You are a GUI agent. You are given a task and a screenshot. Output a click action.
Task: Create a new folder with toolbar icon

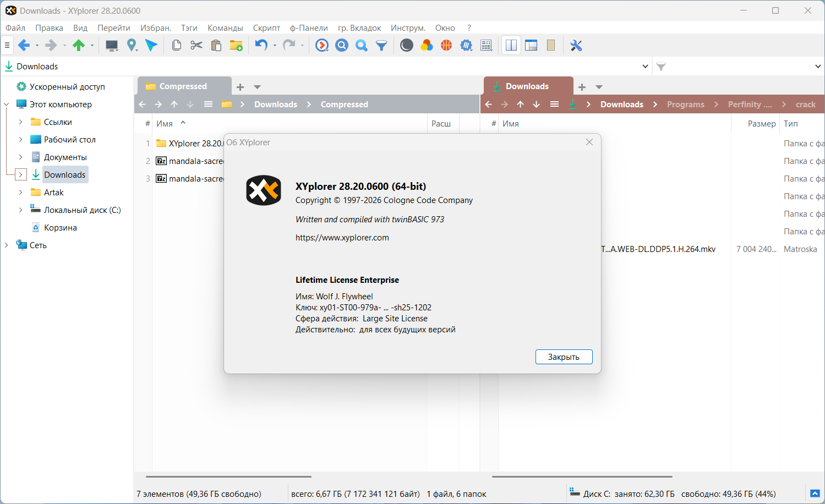point(236,46)
